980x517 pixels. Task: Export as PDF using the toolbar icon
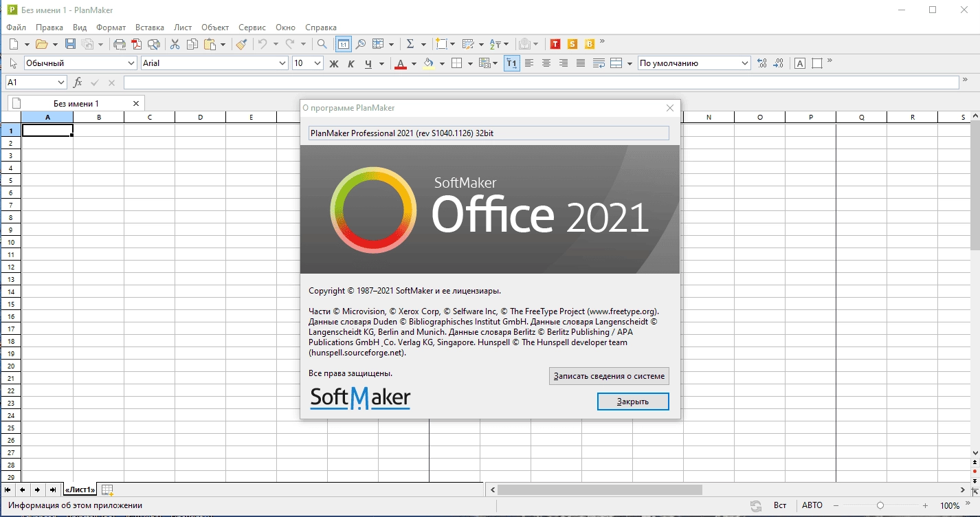tap(137, 44)
